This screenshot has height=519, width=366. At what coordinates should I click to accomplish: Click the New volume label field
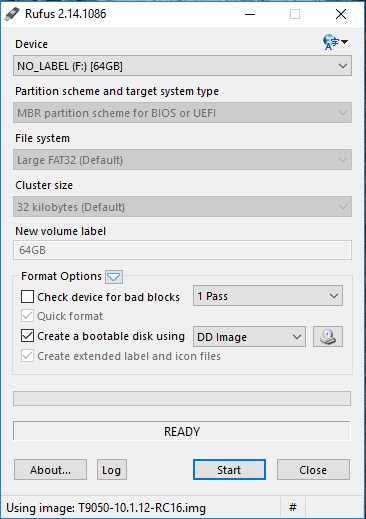[182, 250]
